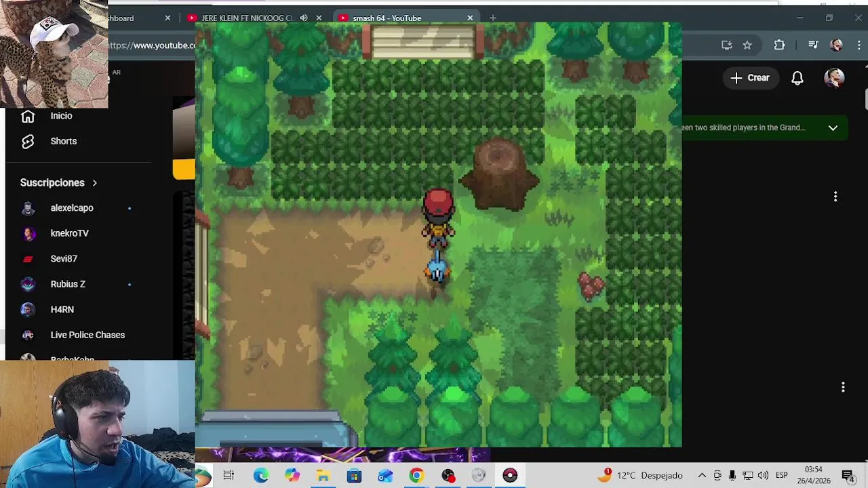This screenshot has height=488, width=868.
Task: Open Live Police Chases subscription
Action: coord(87,335)
